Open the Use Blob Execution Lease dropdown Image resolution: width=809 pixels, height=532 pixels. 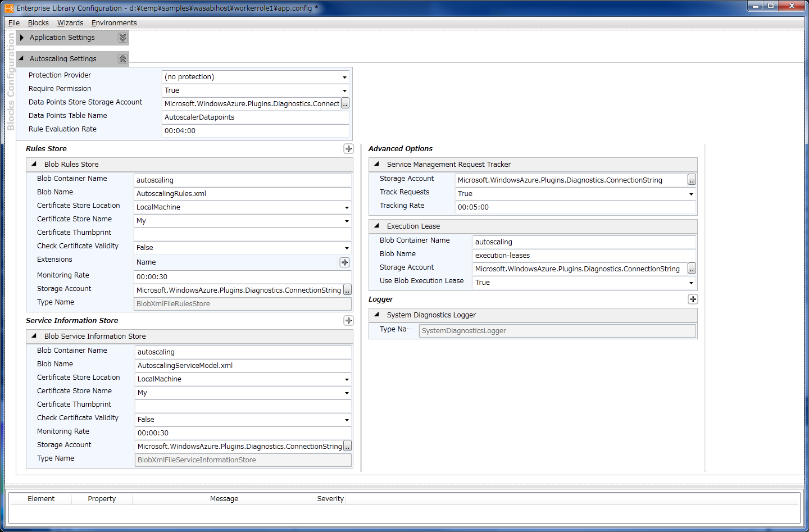click(x=691, y=283)
